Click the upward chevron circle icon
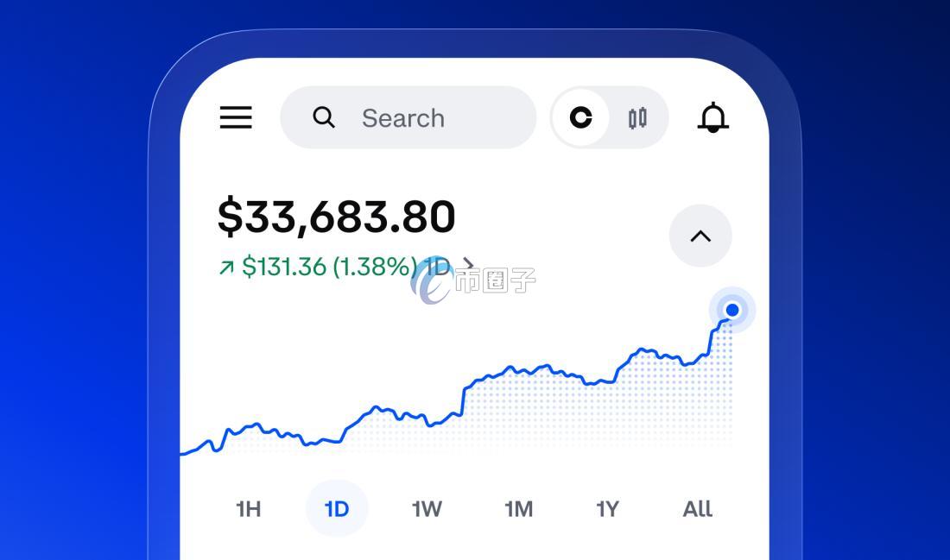Image resolution: width=950 pixels, height=560 pixels. pyautogui.click(x=700, y=236)
